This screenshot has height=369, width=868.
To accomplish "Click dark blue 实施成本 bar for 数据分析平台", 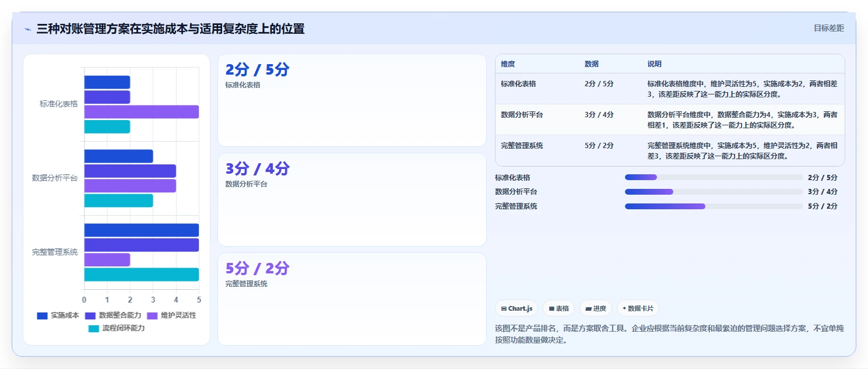I will (118, 156).
